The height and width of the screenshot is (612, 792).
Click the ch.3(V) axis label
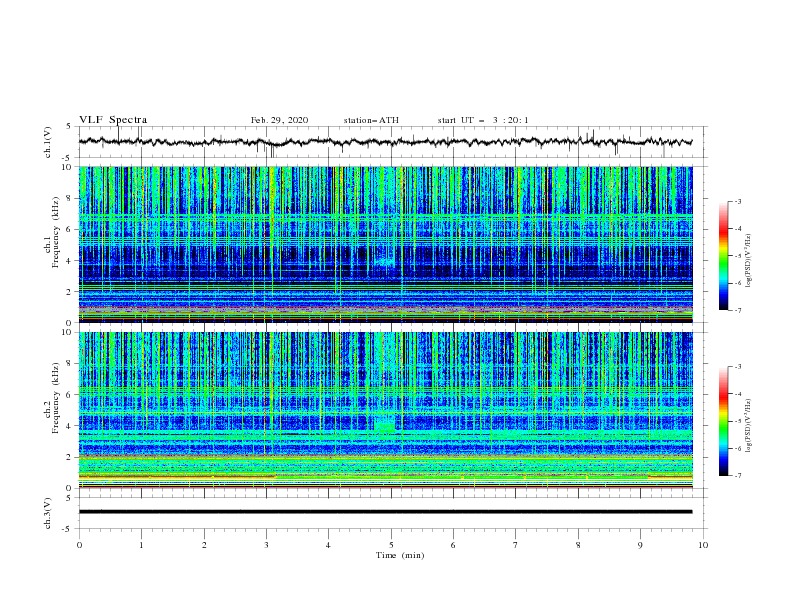tap(48, 513)
